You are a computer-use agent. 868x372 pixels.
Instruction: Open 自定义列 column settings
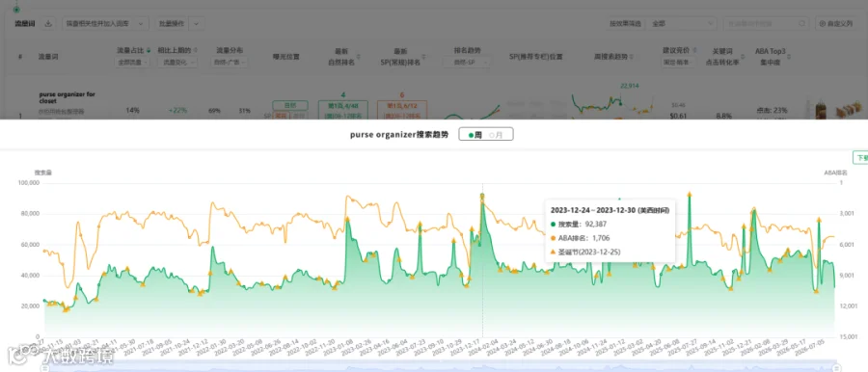[x=836, y=23]
